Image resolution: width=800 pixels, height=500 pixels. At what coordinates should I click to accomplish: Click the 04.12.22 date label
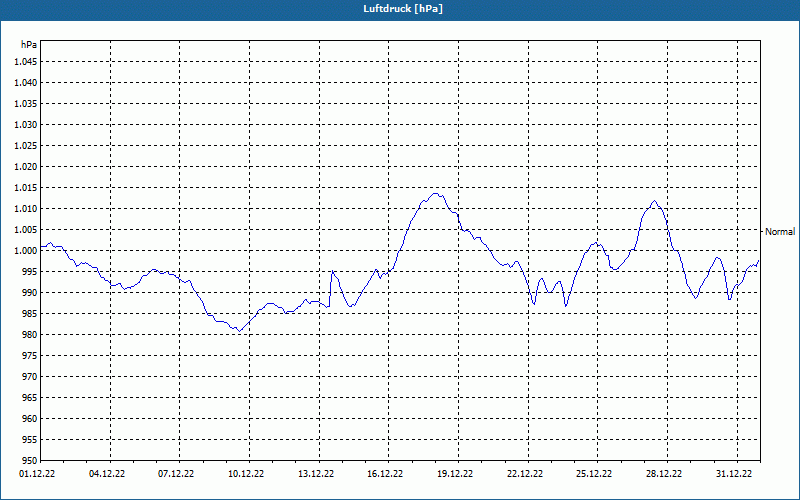107,473
